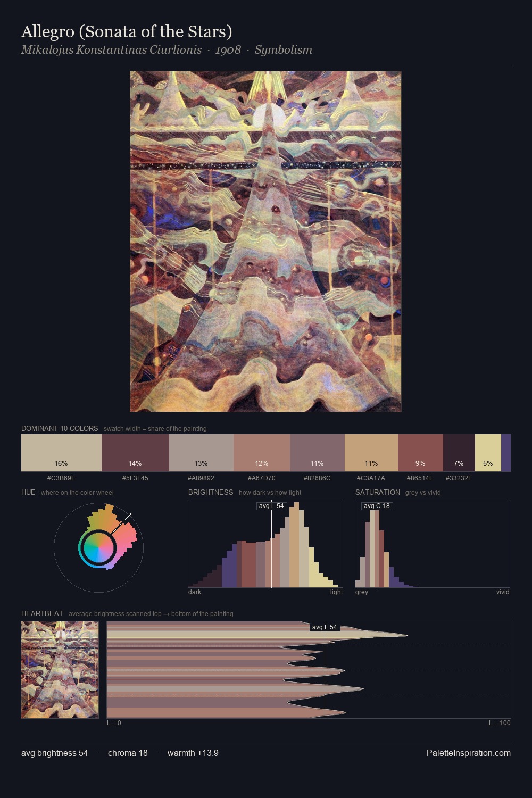This screenshot has height=798, width=532.
Task: Click the saturation histogram chart
Action: 433,544
